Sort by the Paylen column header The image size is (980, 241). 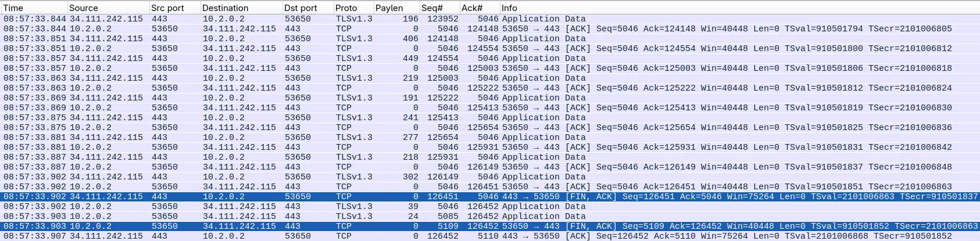pyautogui.click(x=396, y=8)
